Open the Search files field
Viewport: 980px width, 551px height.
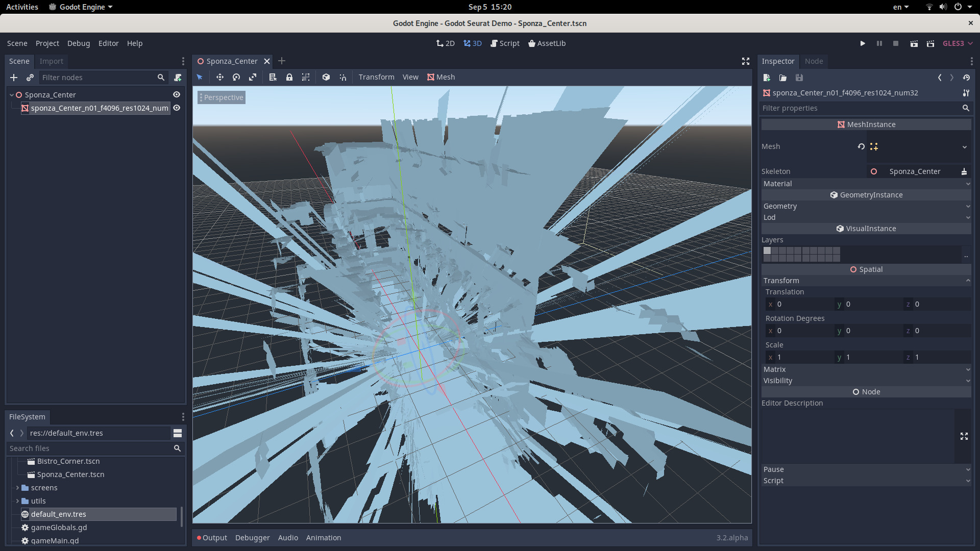click(x=95, y=448)
